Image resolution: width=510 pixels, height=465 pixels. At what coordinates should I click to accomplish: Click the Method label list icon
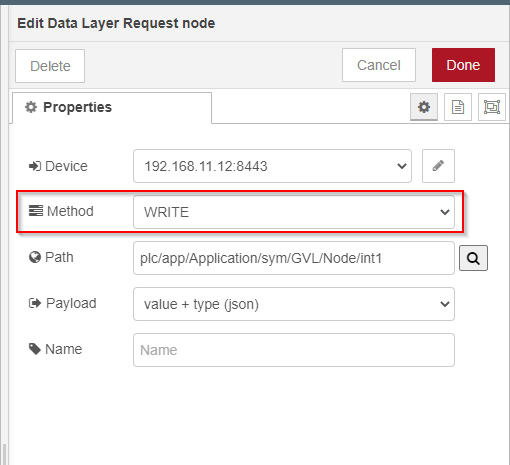pos(36,211)
